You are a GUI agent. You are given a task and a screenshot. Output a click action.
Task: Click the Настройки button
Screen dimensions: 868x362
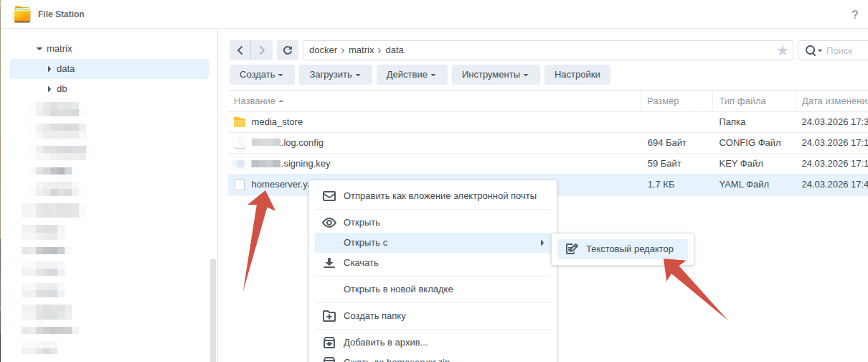coord(577,75)
